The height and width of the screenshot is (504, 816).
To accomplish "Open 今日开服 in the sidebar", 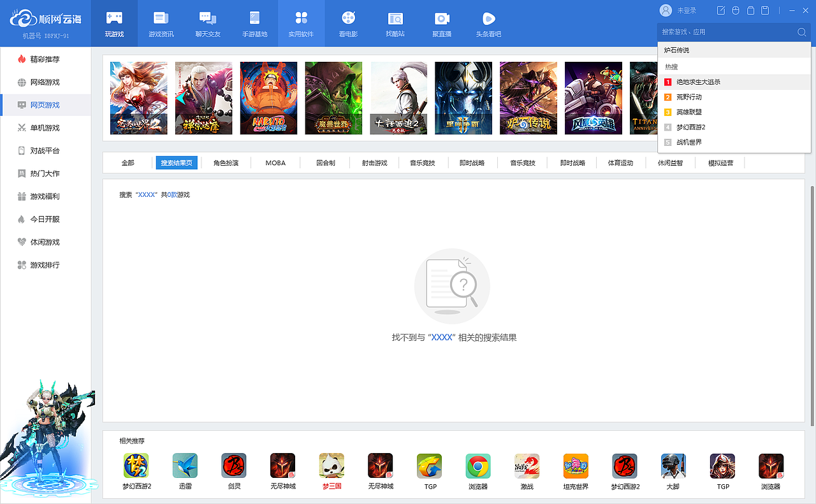I will 45,219.
